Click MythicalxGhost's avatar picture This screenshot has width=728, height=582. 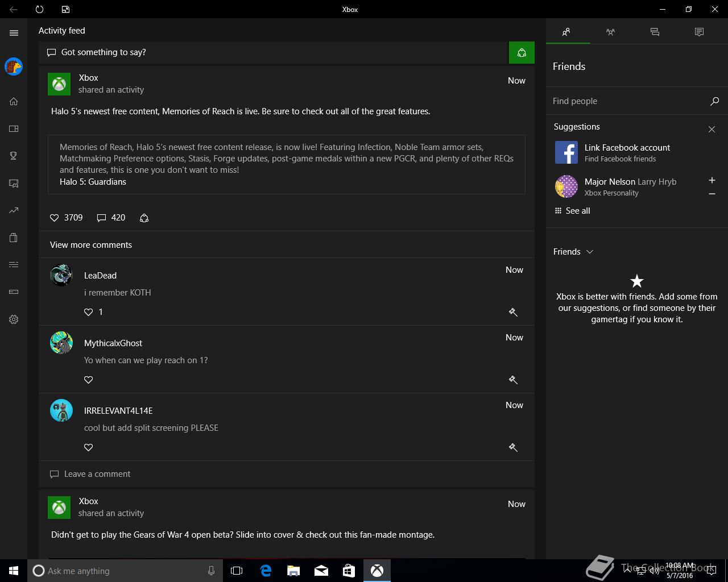click(x=61, y=343)
